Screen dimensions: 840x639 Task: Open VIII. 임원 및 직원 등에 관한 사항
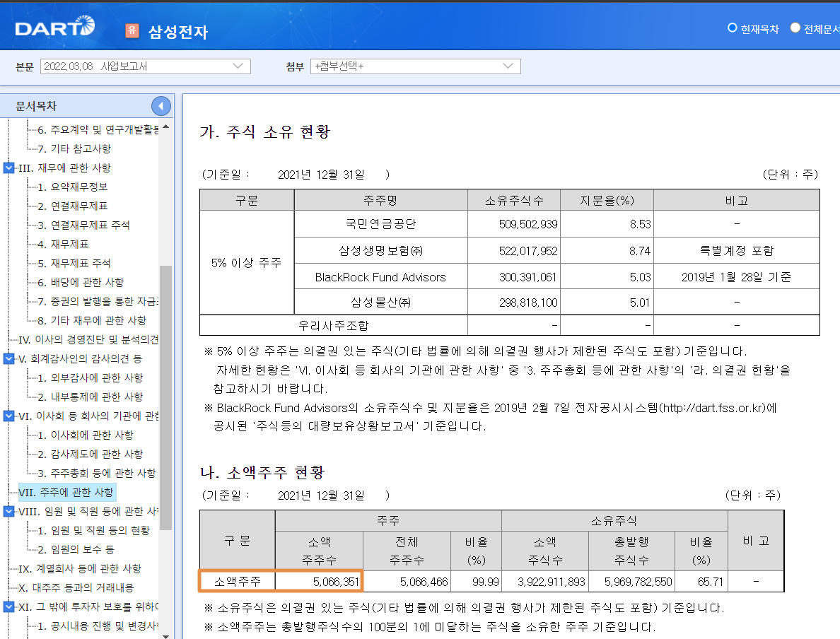[x=88, y=511]
